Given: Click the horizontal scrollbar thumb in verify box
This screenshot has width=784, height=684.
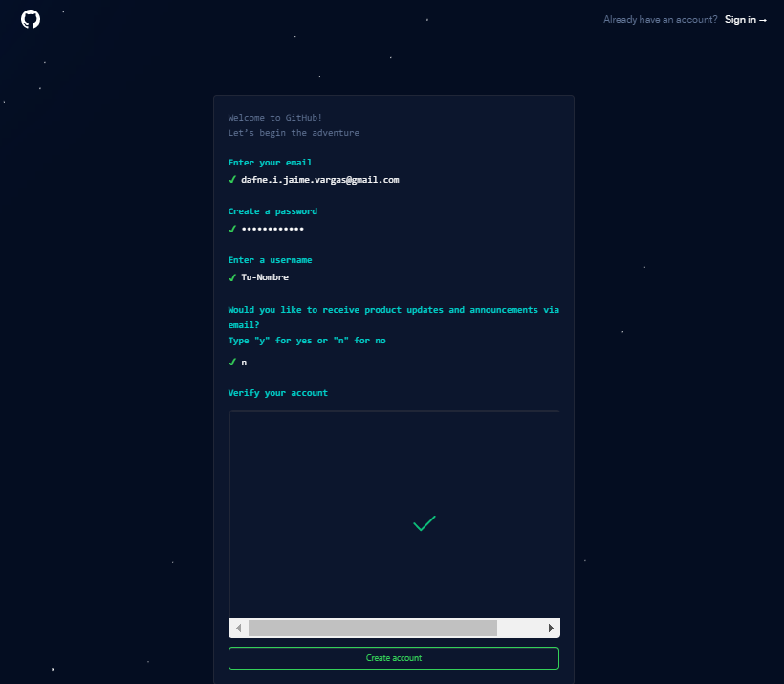Looking at the screenshot, I should pos(373,628).
